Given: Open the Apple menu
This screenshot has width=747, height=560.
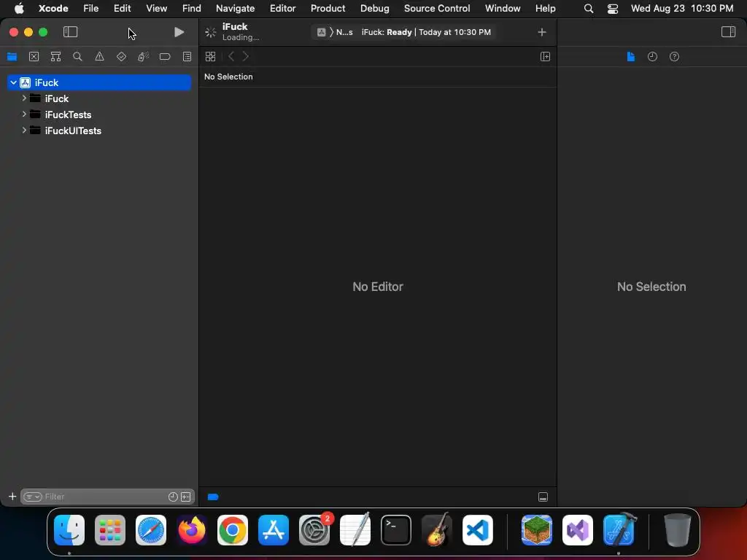Looking at the screenshot, I should click(19, 8).
